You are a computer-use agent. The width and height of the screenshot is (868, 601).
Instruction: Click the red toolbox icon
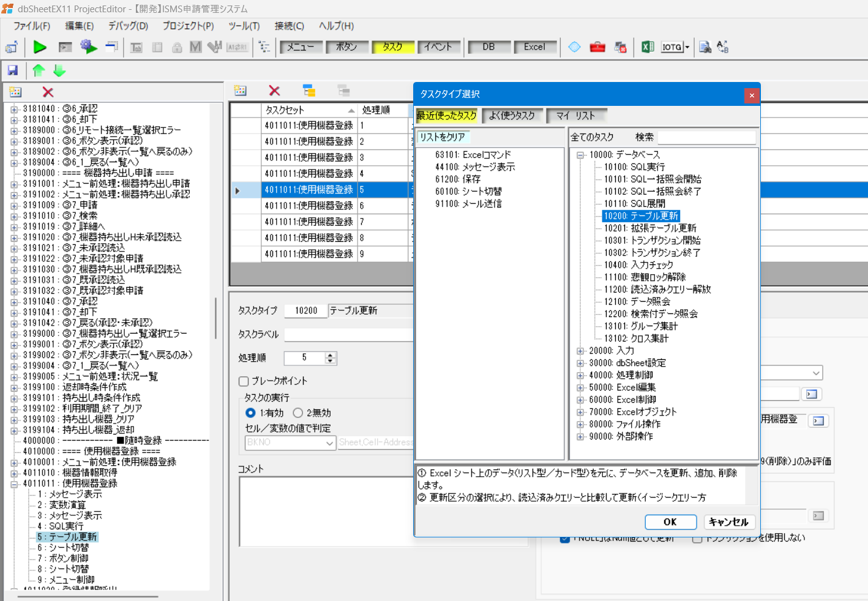click(597, 47)
